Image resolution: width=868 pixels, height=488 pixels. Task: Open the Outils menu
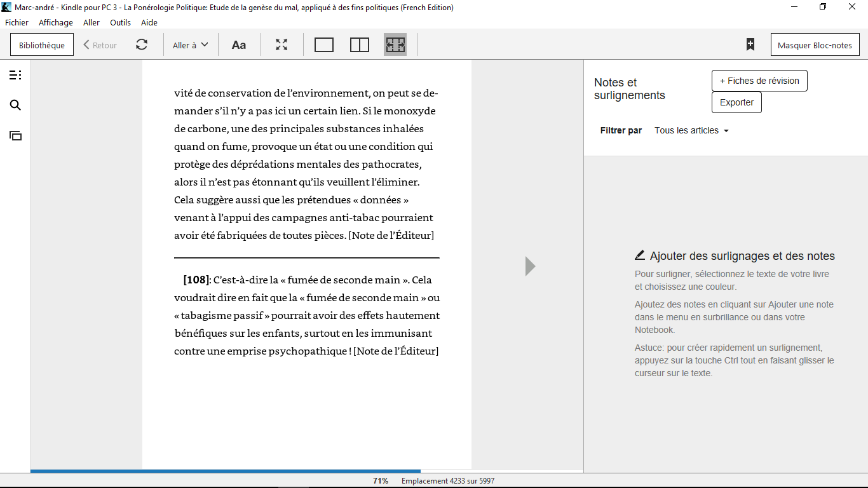[x=120, y=22]
